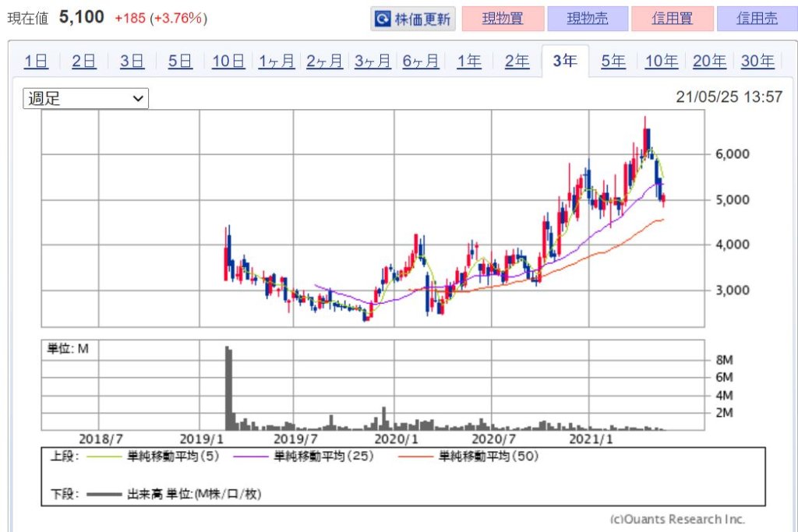This screenshot has height=532, width=798.
Task: Show the 20年 chart period
Action: click(709, 61)
